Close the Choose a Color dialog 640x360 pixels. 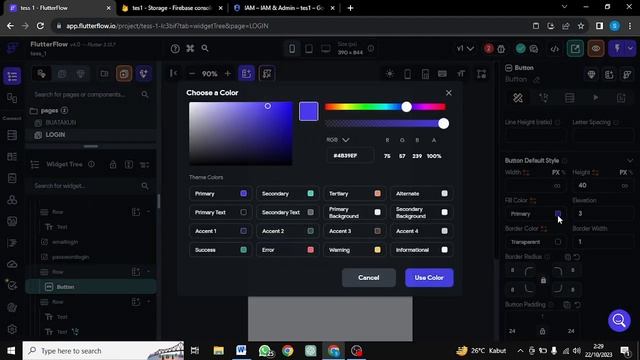point(449,93)
